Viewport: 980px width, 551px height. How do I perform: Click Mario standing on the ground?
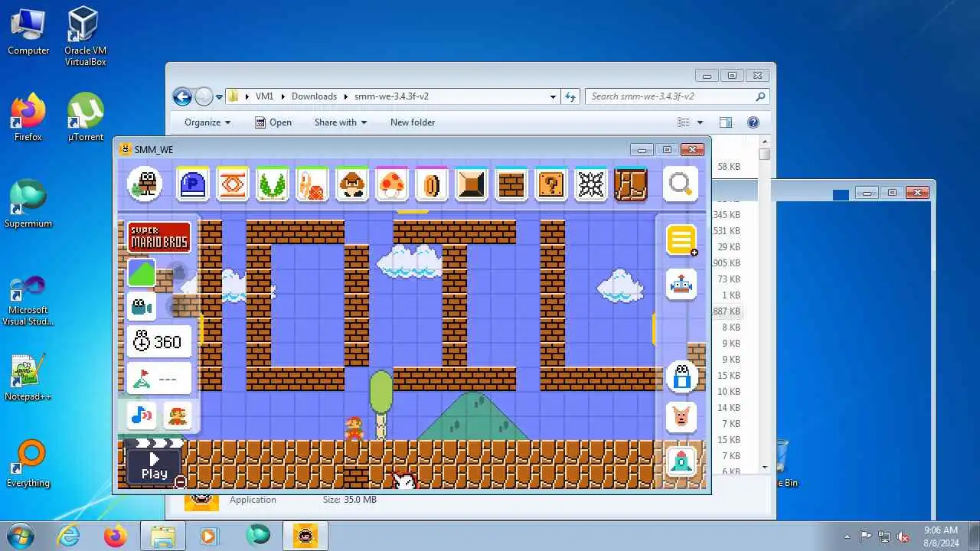[x=354, y=429]
